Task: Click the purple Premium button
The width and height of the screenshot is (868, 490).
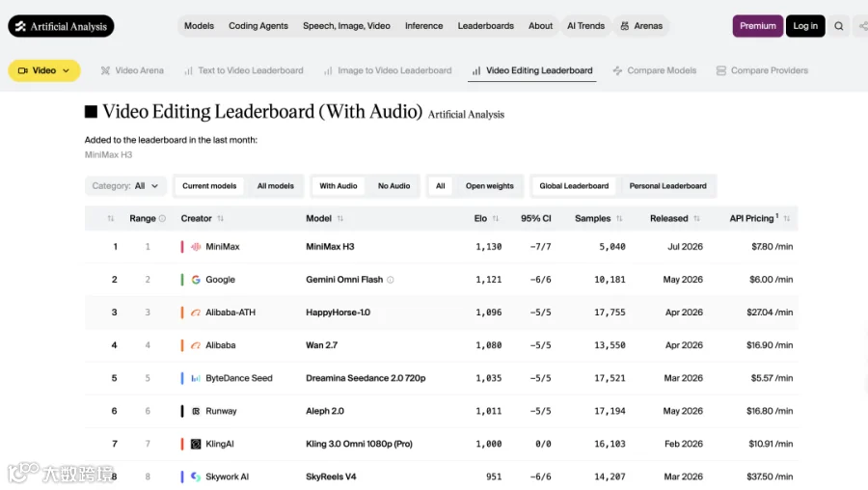Action: (x=758, y=26)
